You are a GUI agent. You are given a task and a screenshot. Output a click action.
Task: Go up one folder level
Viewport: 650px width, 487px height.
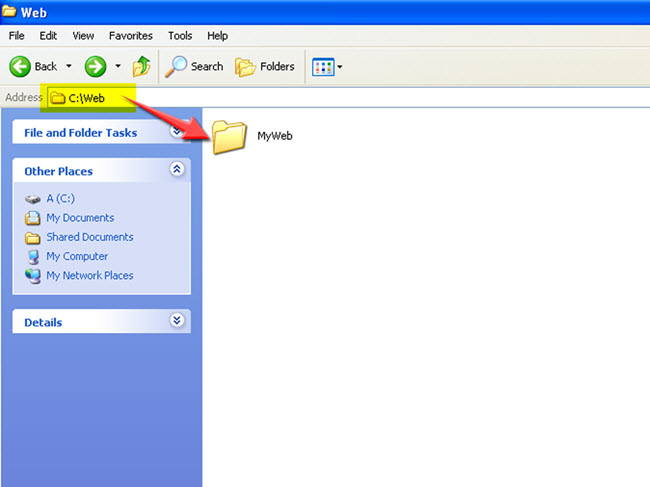[x=141, y=66]
